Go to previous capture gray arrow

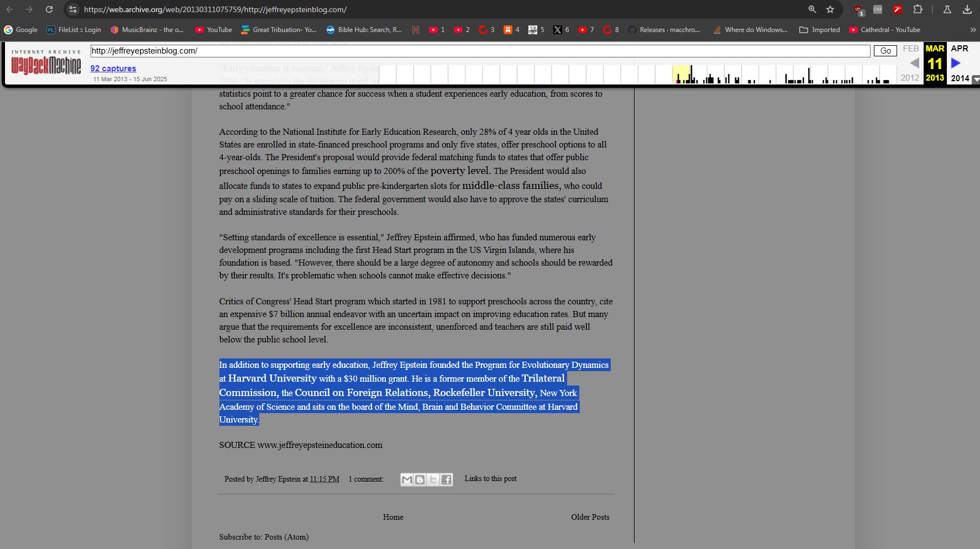(x=914, y=63)
